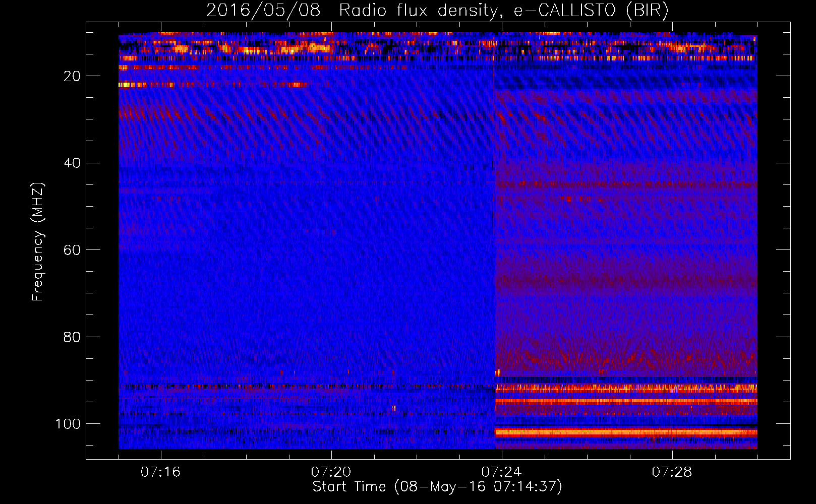The image size is (816, 504).
Task: Click the time tick label "07:16"
Action: click(160, 472)
